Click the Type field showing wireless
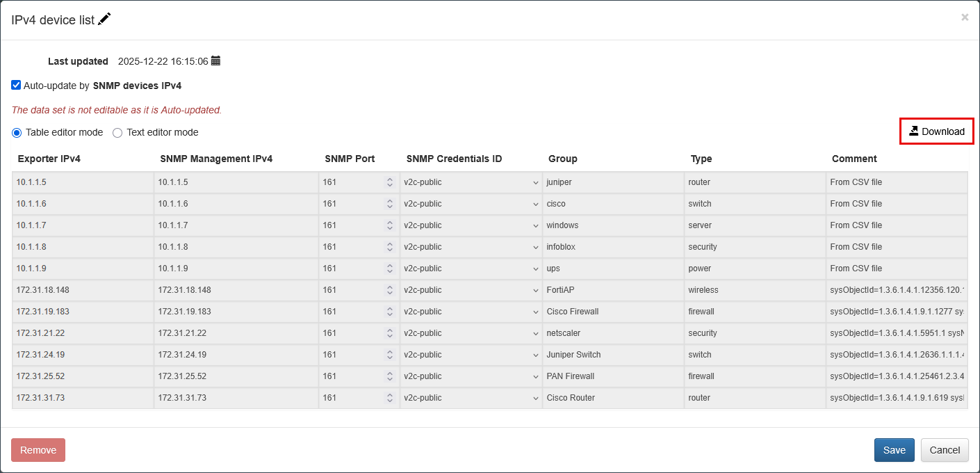The image size is (980, 473). [754, 290]
